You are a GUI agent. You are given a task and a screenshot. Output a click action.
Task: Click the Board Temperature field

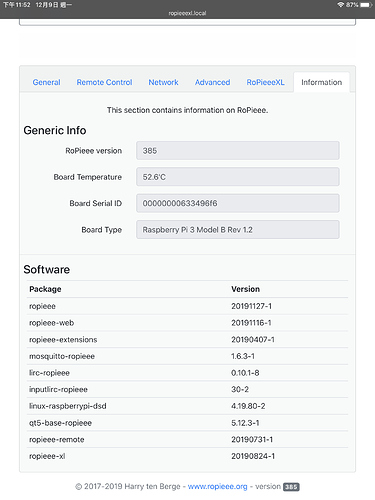tap(238, 177)
